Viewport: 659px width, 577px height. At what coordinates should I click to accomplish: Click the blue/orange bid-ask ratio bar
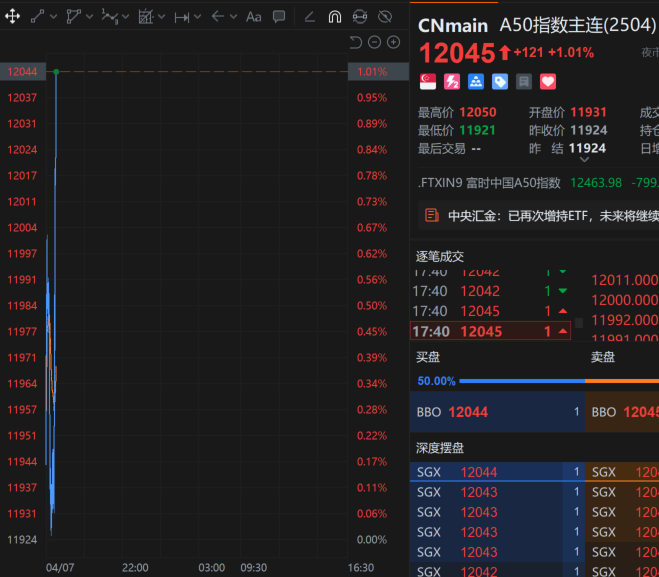559,381
